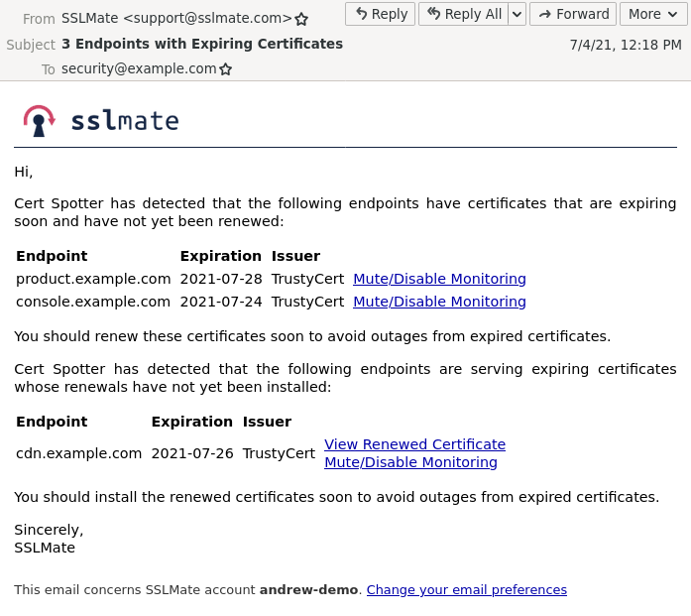Viewport: 691px width, 616px height.
Task: Open View Renewed Certificate link
Action: click(x=414, y=444)
